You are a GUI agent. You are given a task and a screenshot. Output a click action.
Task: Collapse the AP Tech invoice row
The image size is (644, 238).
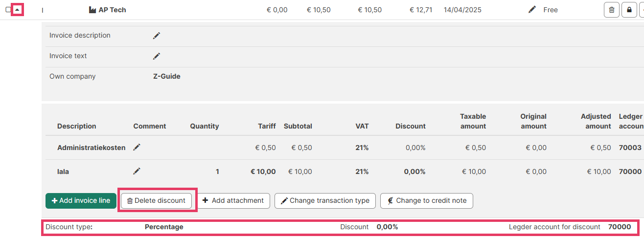click(17, 10)
